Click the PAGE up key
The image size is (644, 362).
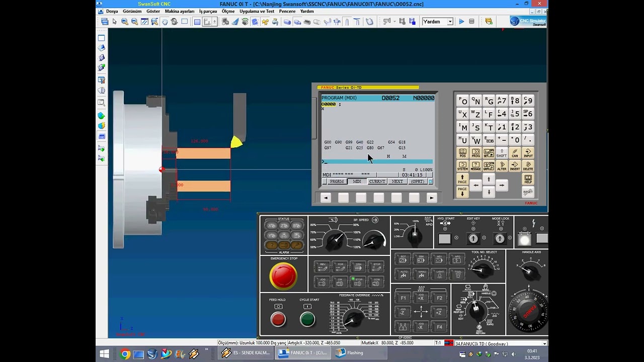pyautogui.click(x=462, y=179)
